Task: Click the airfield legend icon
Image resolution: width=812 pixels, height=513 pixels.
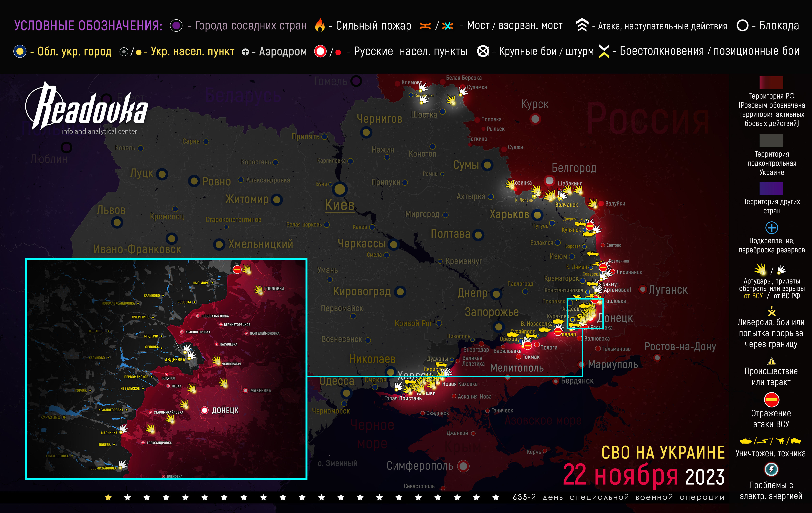Action: click(x=245, y=52)
